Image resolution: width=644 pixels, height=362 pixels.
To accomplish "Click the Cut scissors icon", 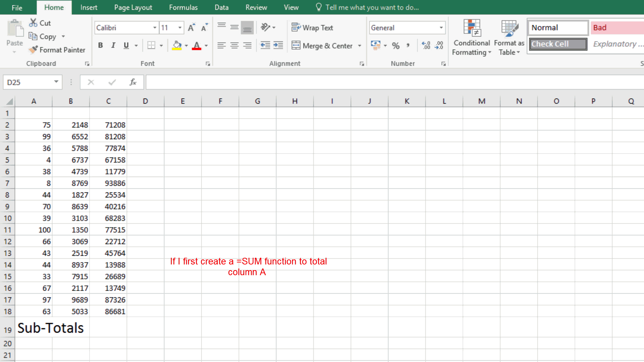I will coord(33,23).
